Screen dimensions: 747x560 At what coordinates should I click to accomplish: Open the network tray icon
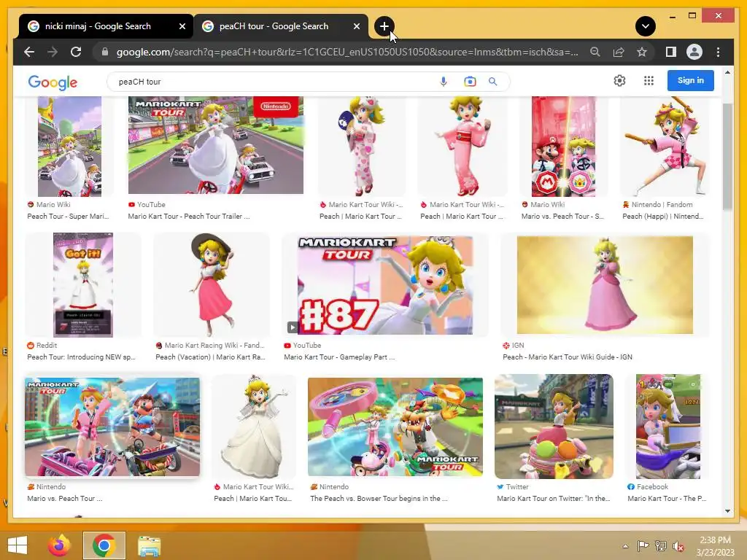click(660, 545)
